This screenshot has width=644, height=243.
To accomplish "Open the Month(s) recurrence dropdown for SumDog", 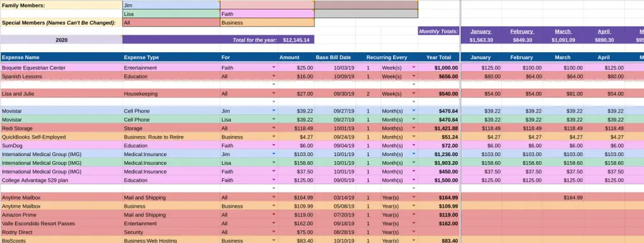I will tap(414, 145).
